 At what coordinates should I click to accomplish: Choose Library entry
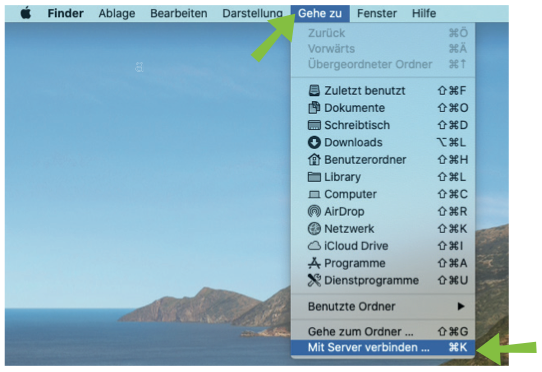point(383,177)
